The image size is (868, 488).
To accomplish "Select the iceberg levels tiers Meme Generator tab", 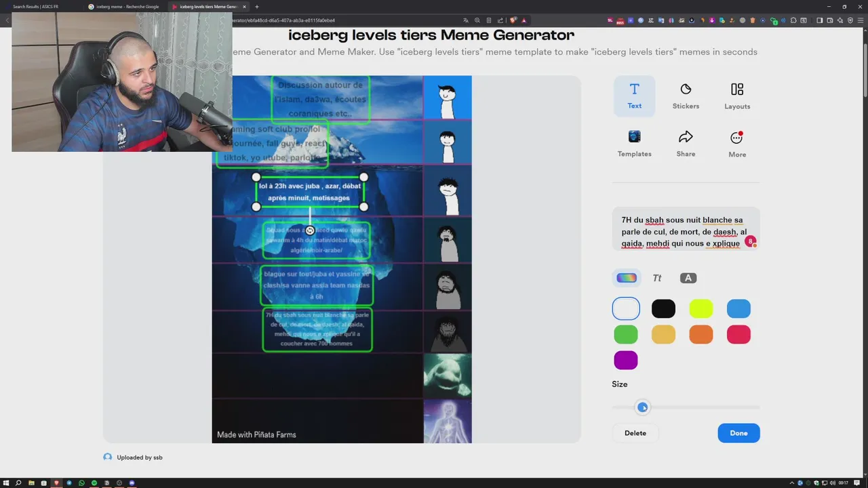I will 208,7.
